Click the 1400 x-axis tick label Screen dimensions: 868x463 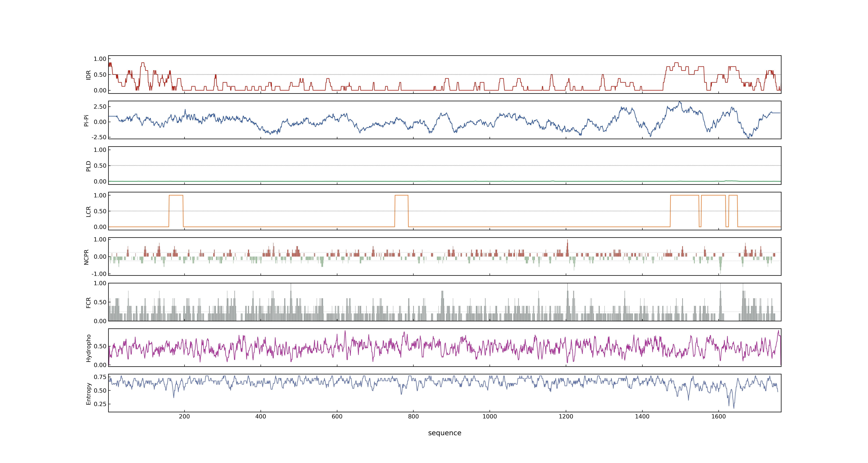click(642, 416)
